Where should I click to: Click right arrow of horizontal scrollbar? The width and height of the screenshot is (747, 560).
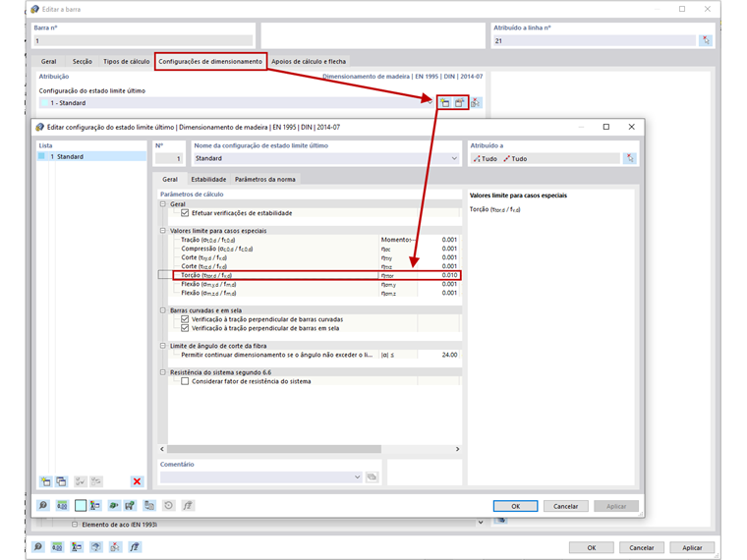coord(457,449)
